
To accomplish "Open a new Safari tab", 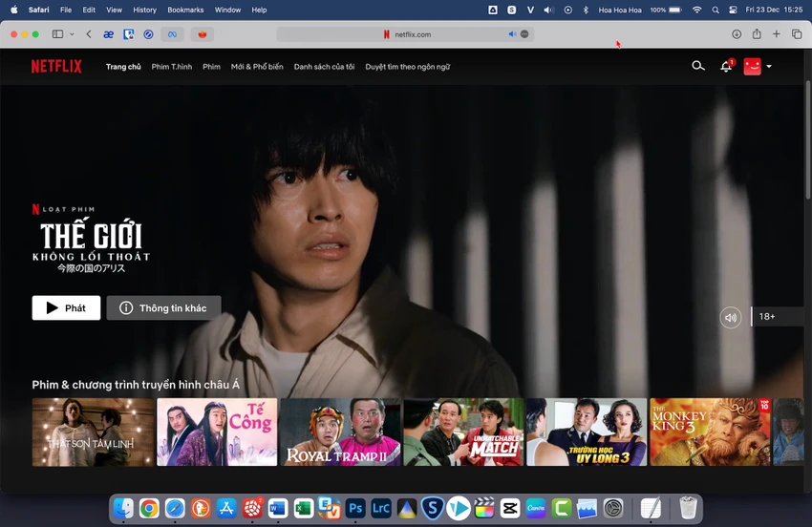I will pos(777,34).
